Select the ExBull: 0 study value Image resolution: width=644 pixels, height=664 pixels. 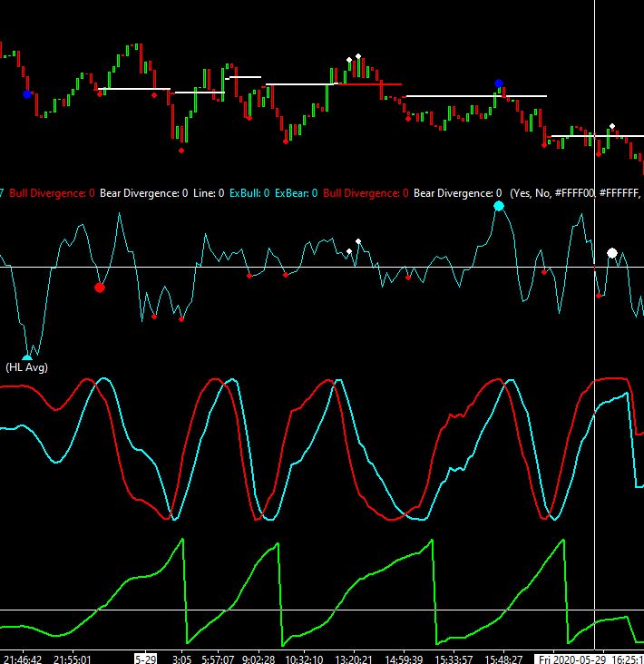tap(249, 193)
